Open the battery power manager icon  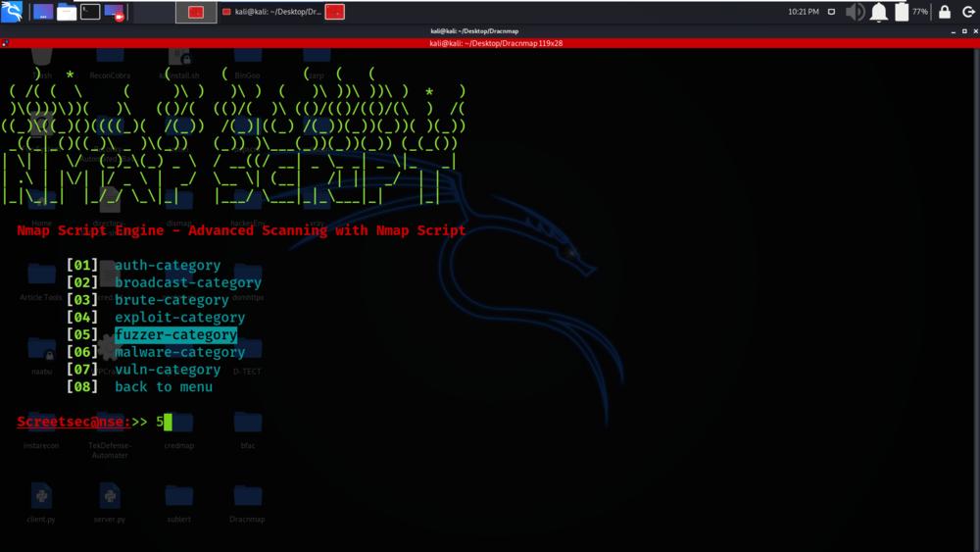(x=902, y=12)
